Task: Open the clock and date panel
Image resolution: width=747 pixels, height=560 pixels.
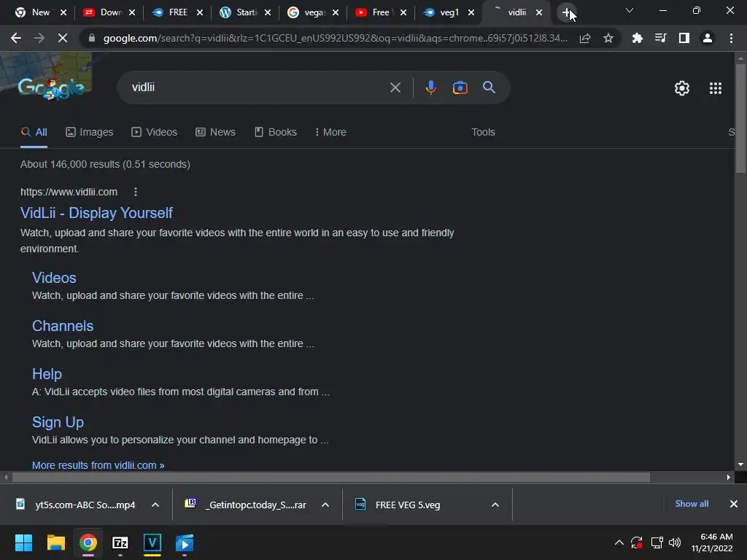Action: coord(712,542)
